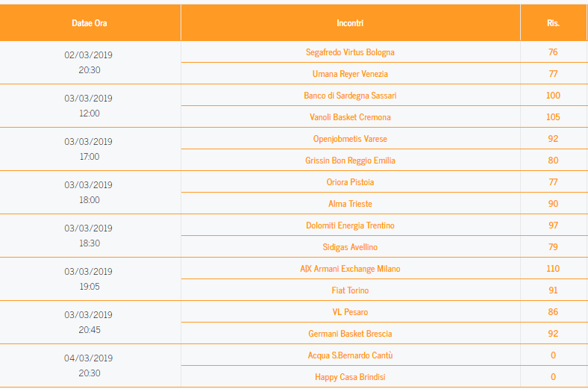Open the Vanoli Basket Cremona link
Image resolution: width=588 pixels, height=389 pixels.
[x=350, y=117]
